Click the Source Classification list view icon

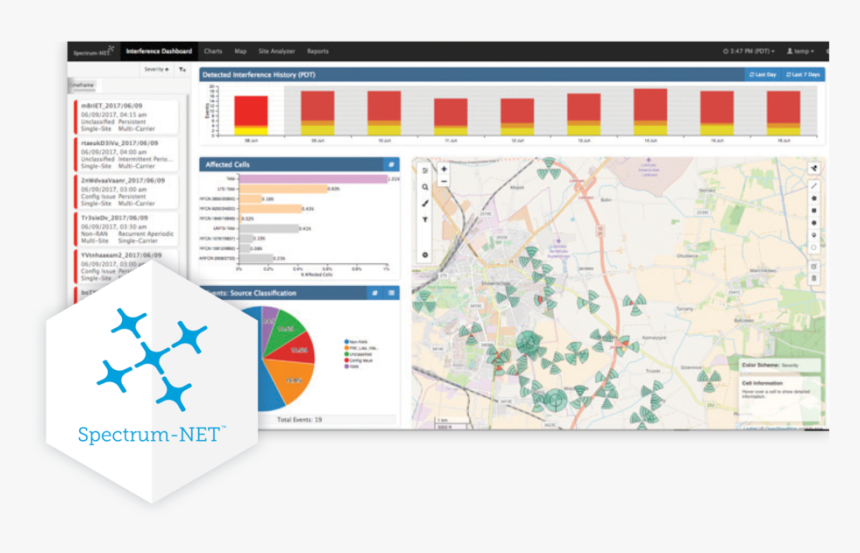[392, 293]
